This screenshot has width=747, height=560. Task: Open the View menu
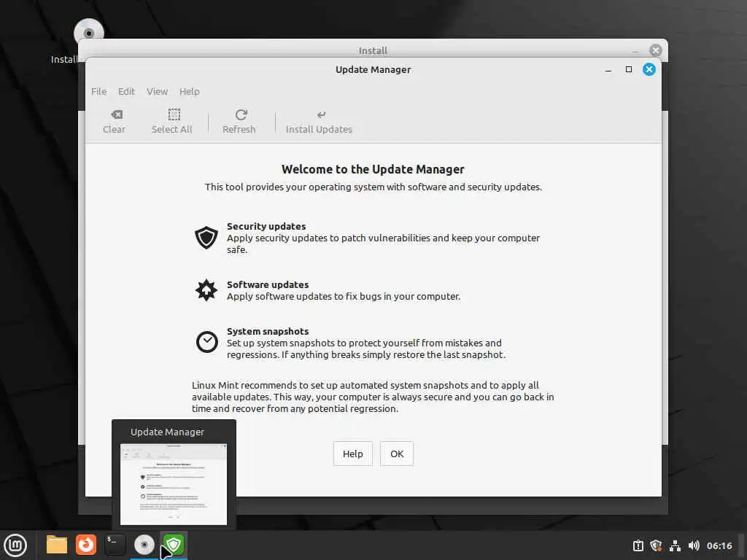click(158, 91)
